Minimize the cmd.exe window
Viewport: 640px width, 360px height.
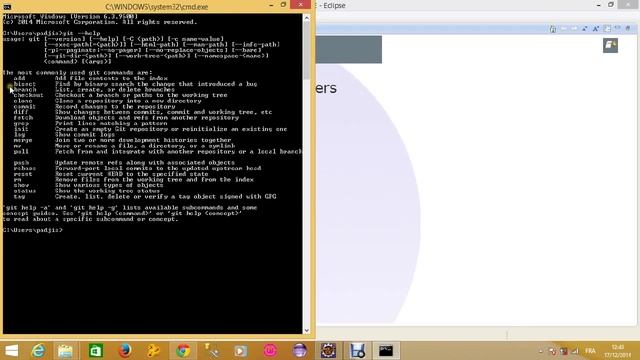tap(271, 5)
